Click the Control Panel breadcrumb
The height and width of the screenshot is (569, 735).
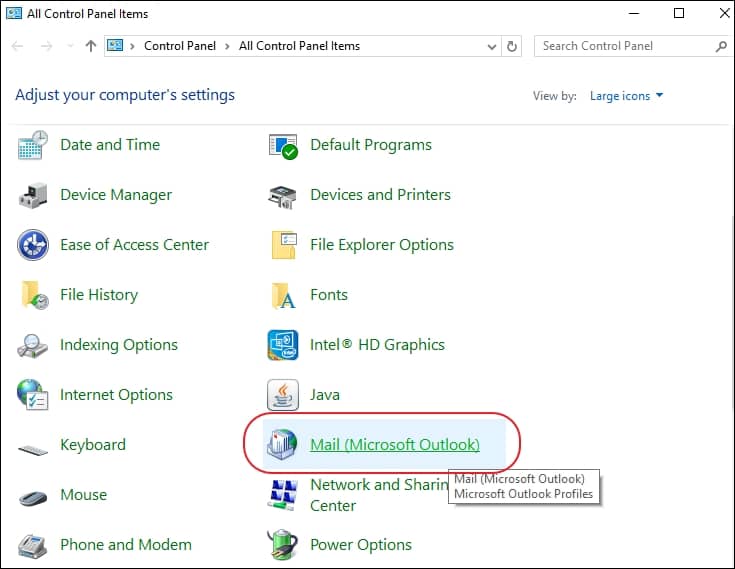pyautogui.click(x=180, y=46)
